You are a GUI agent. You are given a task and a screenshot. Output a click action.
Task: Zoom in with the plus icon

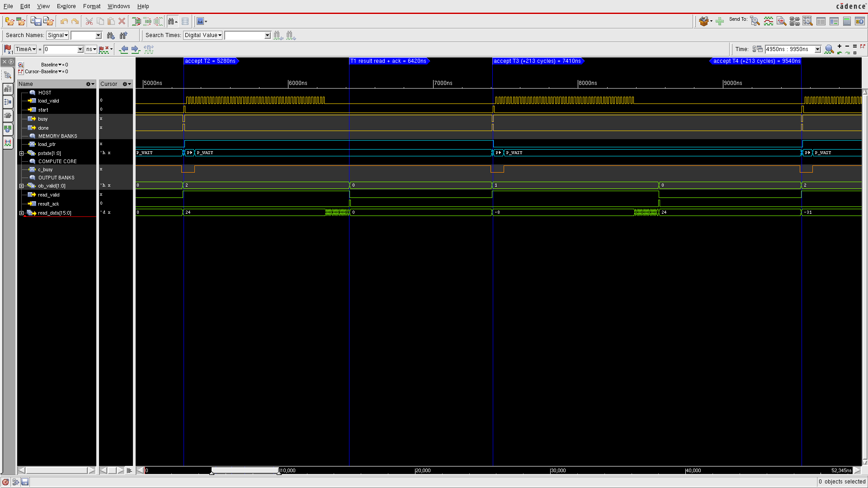coord(840,46)
